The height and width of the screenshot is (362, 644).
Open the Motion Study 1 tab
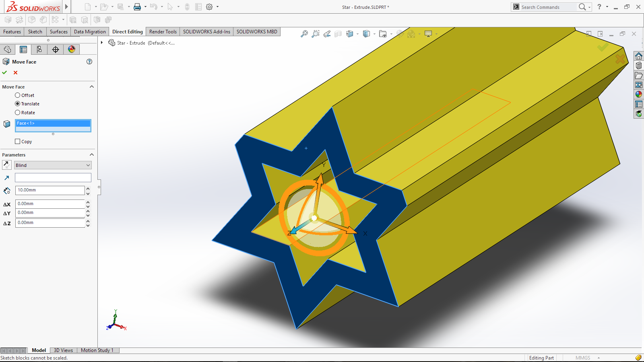[97, 350]
